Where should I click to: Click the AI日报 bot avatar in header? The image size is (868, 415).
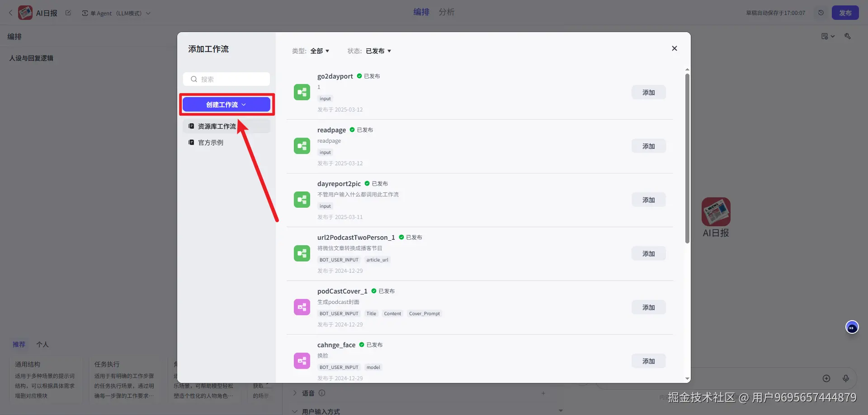[25, 13]
